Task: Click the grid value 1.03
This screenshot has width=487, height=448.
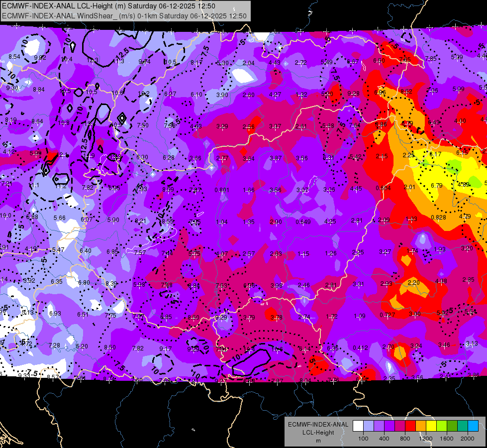Action: coord(411,219)
